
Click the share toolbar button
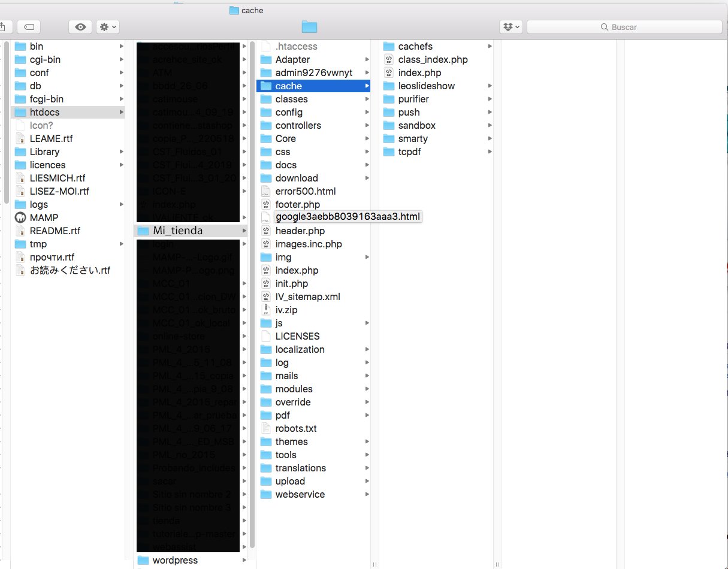[x=3, y=27]
